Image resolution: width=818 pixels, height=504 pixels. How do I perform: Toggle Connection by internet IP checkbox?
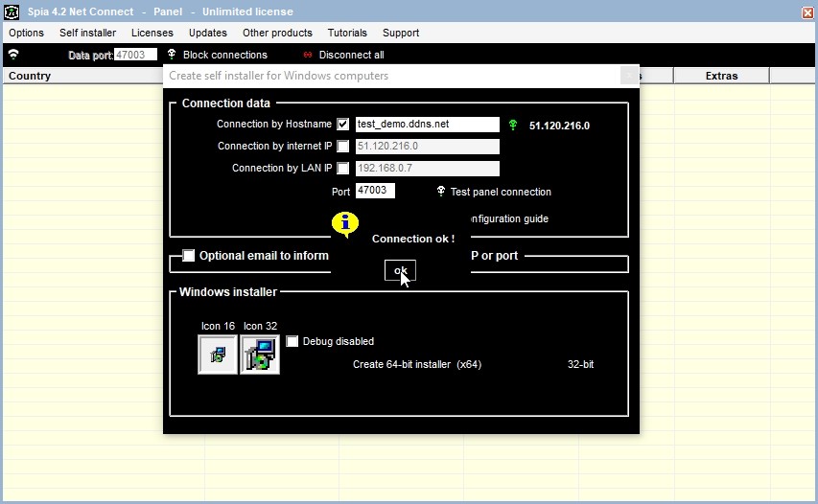[x=342, y=147]
